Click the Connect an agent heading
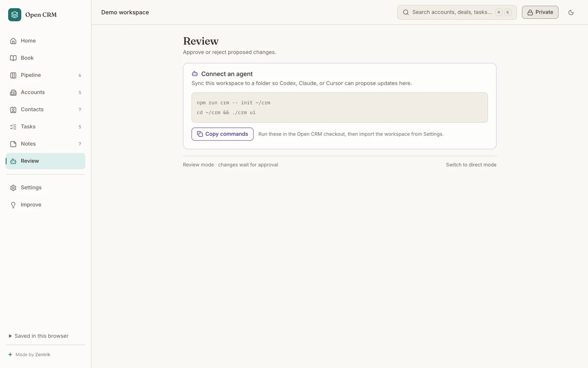 (227, 74)
